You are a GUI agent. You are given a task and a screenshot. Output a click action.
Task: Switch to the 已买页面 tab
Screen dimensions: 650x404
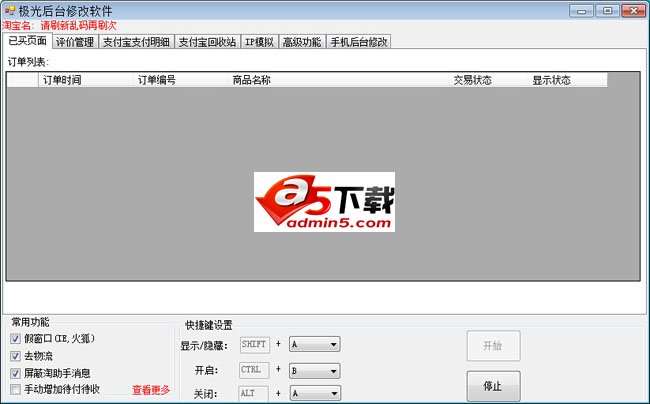click(27, 41)
